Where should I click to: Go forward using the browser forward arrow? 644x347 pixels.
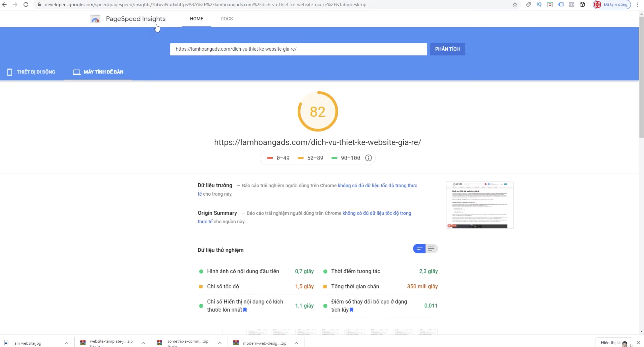pyautogui.click(x=15, y=4)
